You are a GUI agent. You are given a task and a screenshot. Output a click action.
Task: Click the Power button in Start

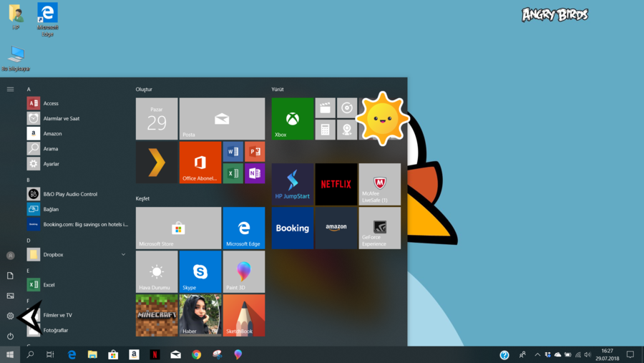(10, 337)
